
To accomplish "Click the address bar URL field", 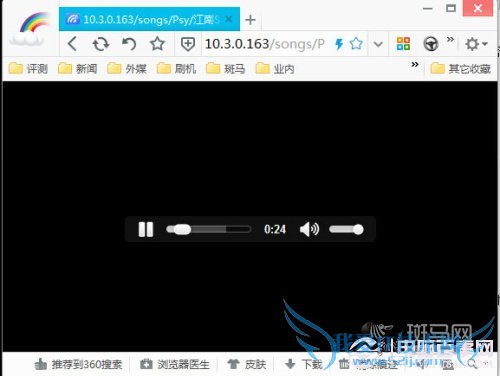I will click(x=265, y=44).
